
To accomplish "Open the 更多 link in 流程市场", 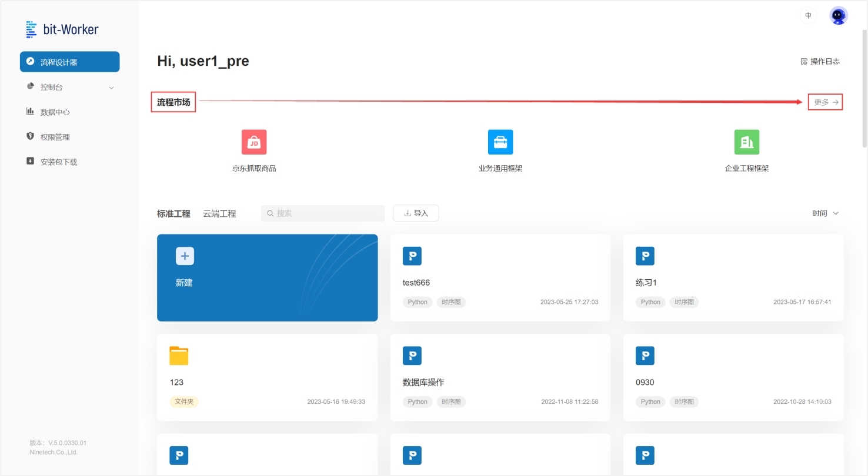I will pos(826,102).
